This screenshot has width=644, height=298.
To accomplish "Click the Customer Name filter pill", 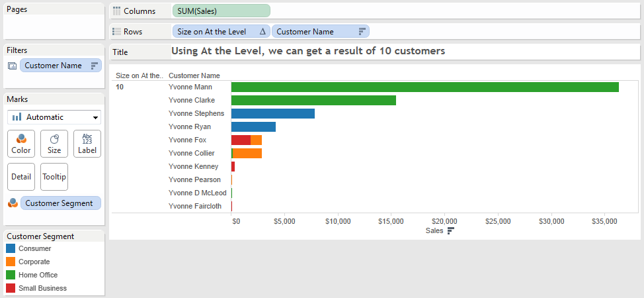I will [61, 66].
